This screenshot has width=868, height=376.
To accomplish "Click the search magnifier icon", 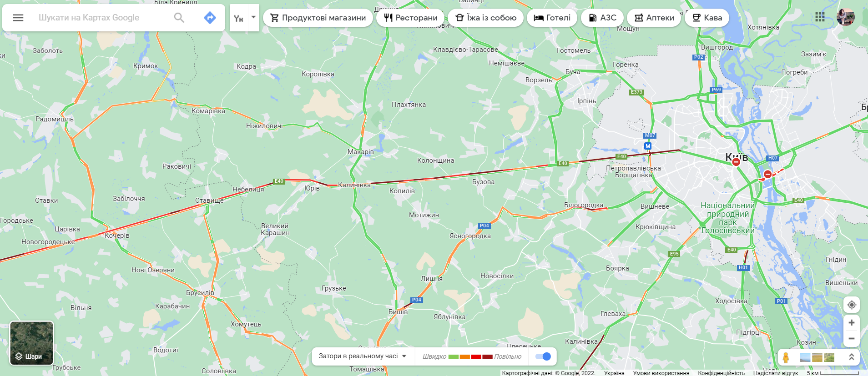I will point(179,18).
